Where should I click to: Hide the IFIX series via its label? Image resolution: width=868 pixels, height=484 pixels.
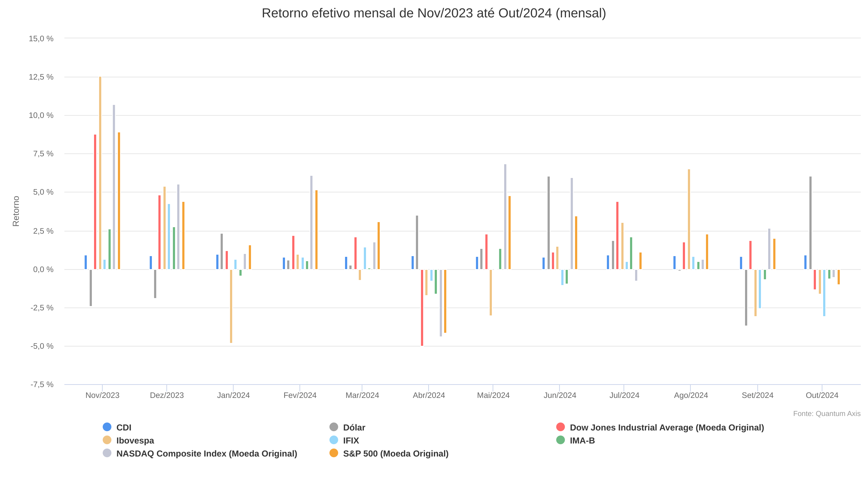[x=351, y=441]
